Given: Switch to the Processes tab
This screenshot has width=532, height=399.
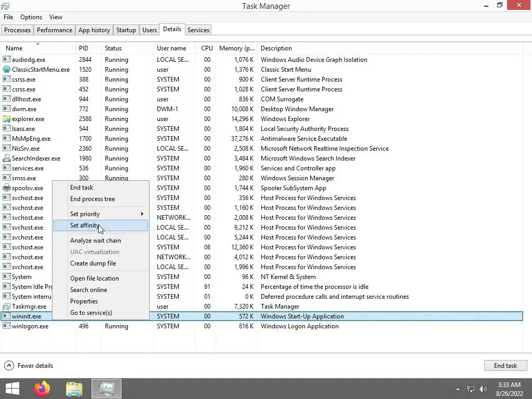Looking at the screenshot, I should pos(17,30).
